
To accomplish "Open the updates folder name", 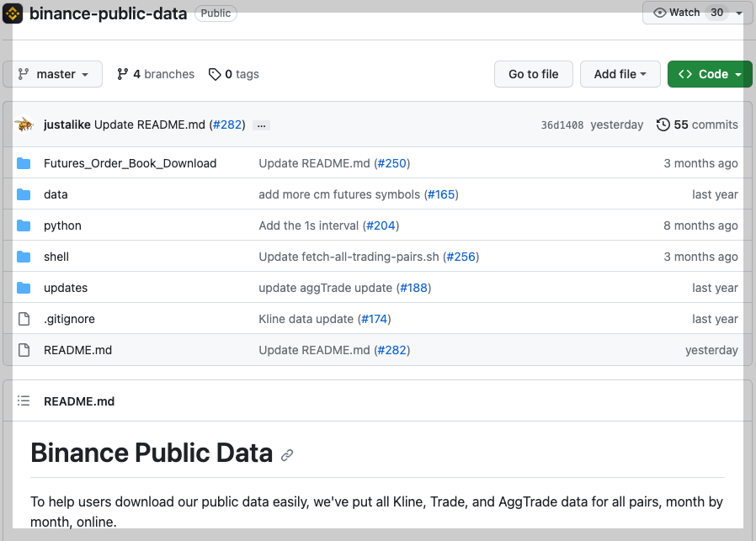I will (66, 288).
